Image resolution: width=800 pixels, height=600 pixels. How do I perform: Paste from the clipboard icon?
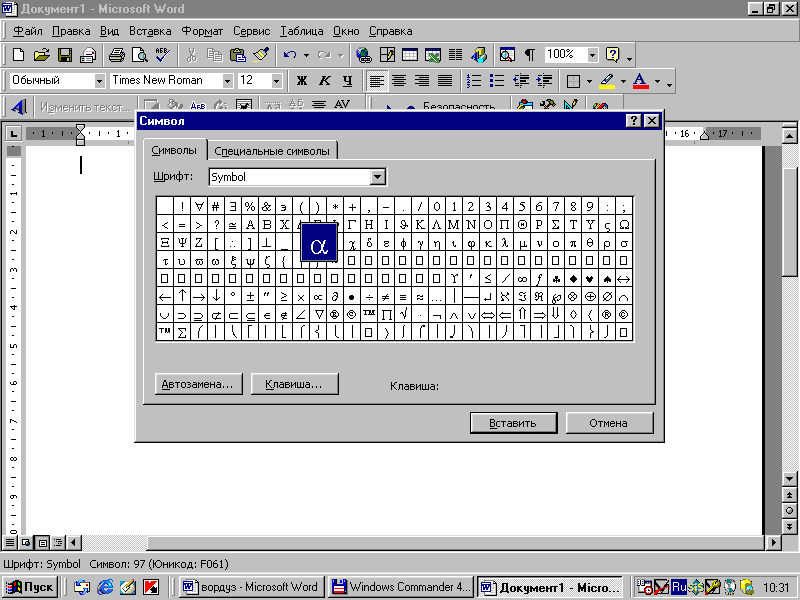click(x=238, y=55)
